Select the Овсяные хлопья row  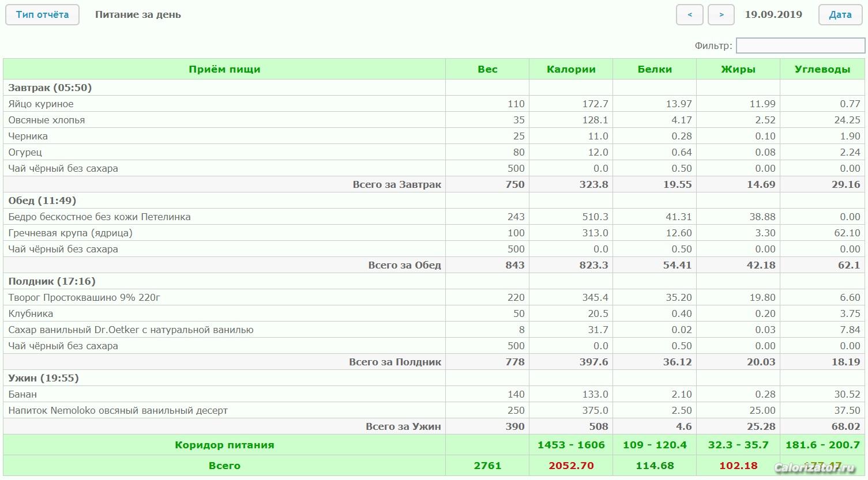434,120
